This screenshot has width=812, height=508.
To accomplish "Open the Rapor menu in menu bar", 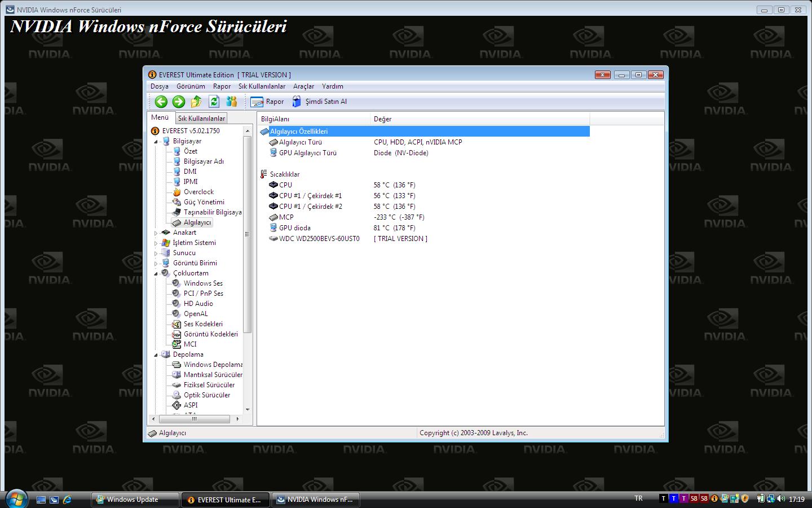I will (222, 86).
